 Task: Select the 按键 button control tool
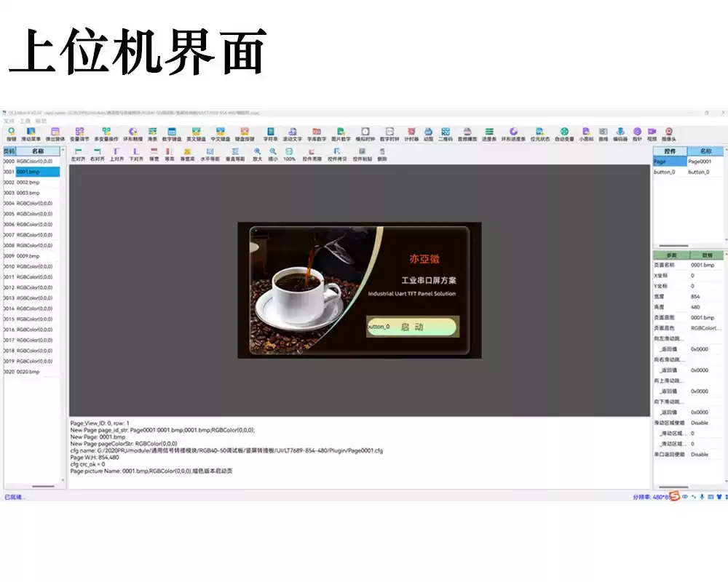(12, 134)
